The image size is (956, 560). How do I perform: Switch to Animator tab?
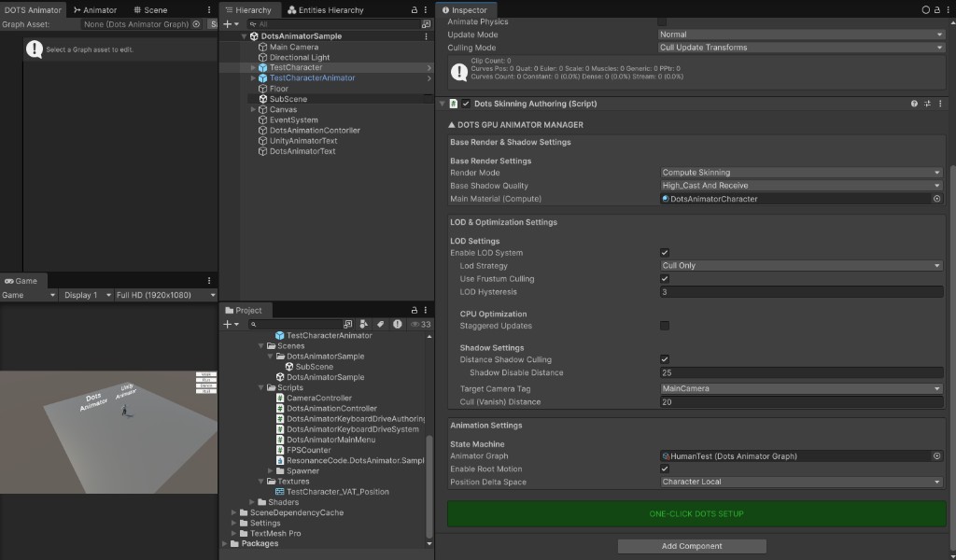pos(95,9)
